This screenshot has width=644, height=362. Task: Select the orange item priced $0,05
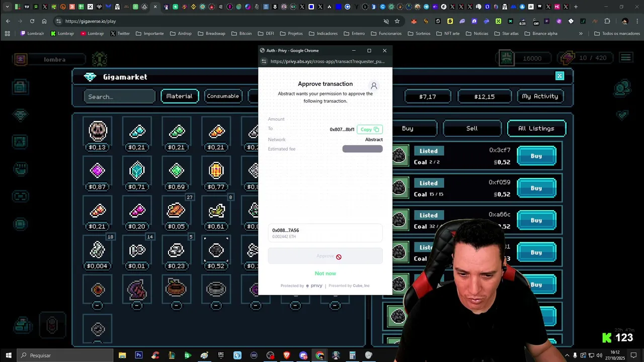pos(176,211)
